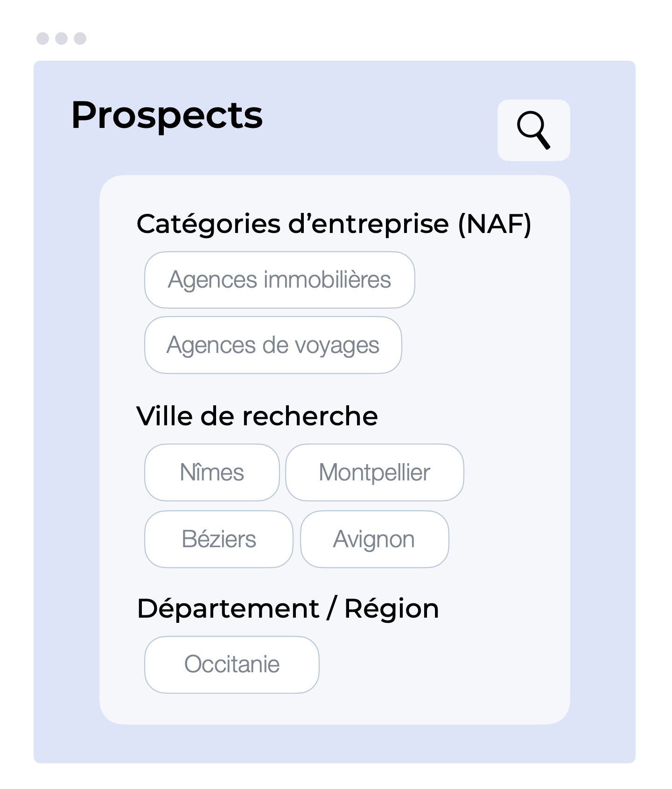Click the (NAF) abbreviation in the heading
The height and width of the screenshot is (789, 672).
(495, 225)
